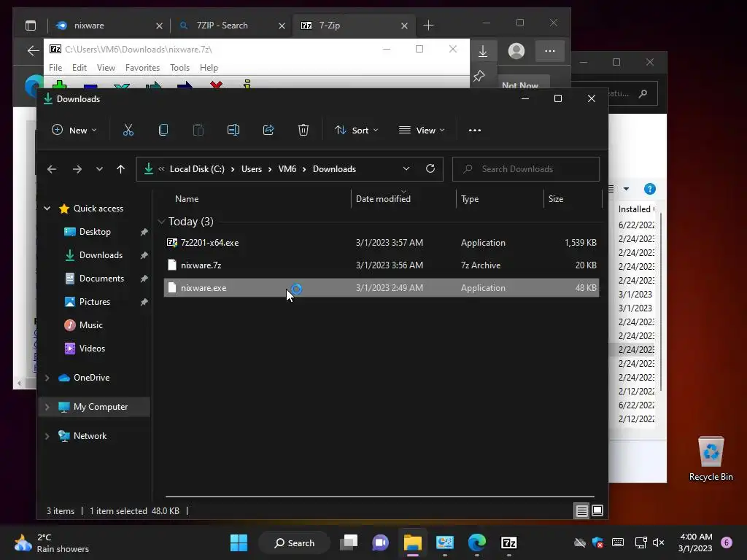Open Desktop in Quick access
This screenshot has width=747, height=560.
[x=95, y=231]
